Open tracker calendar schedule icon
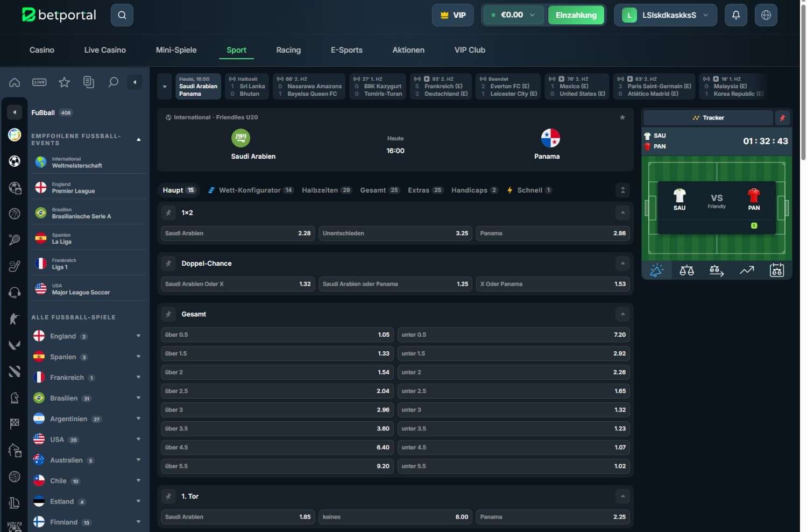This screenshot has height=532, width=807. click(x=777, y=271)
